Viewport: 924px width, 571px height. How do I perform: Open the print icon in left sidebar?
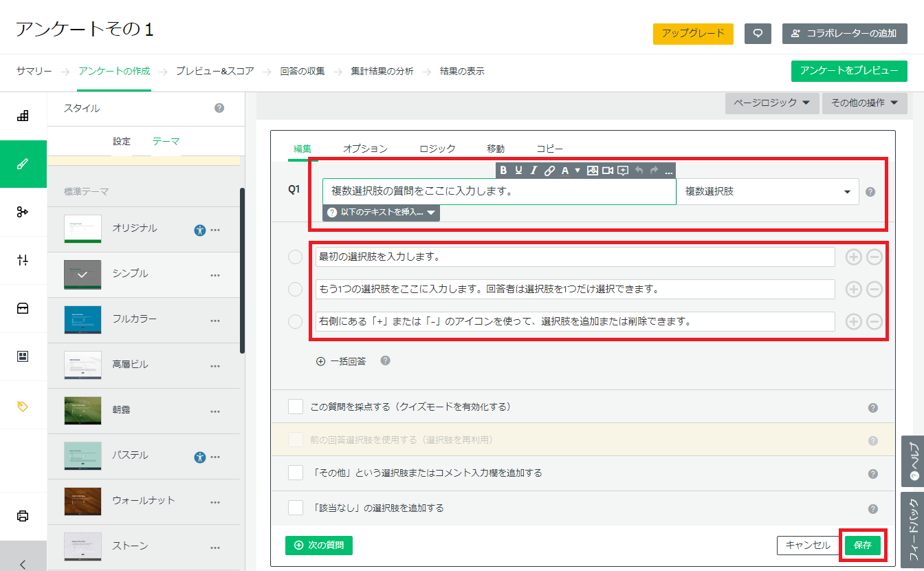(23, 515)
